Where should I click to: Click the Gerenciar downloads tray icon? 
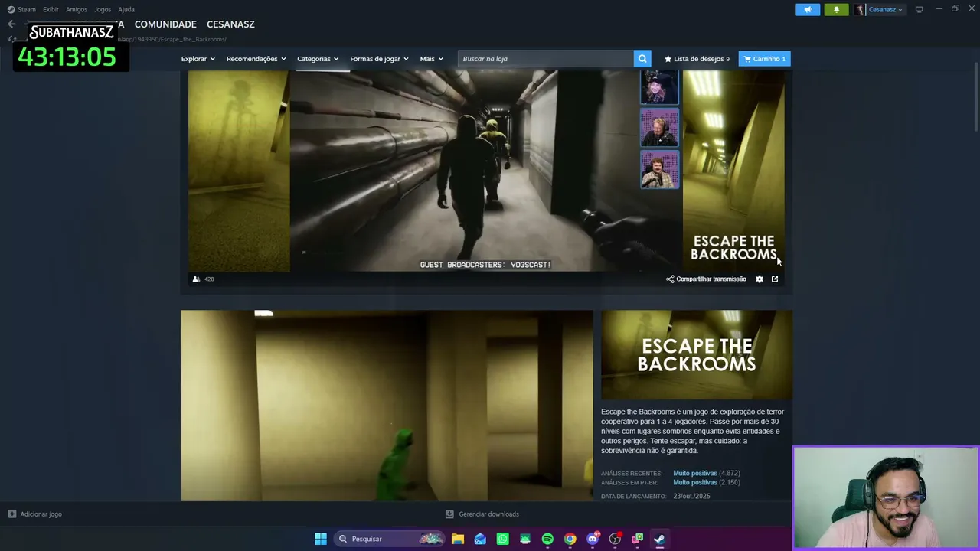pyautogui.click(x=449, y=514)
